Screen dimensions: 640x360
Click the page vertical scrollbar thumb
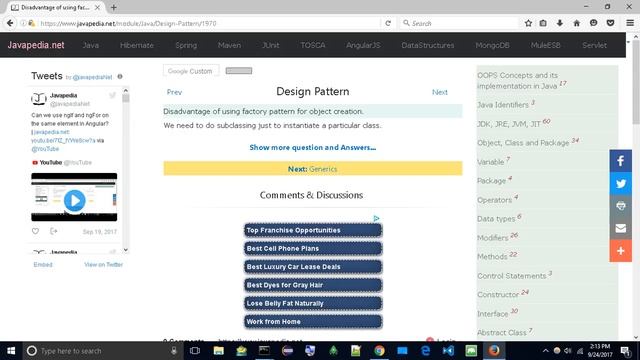coord(636,83)
